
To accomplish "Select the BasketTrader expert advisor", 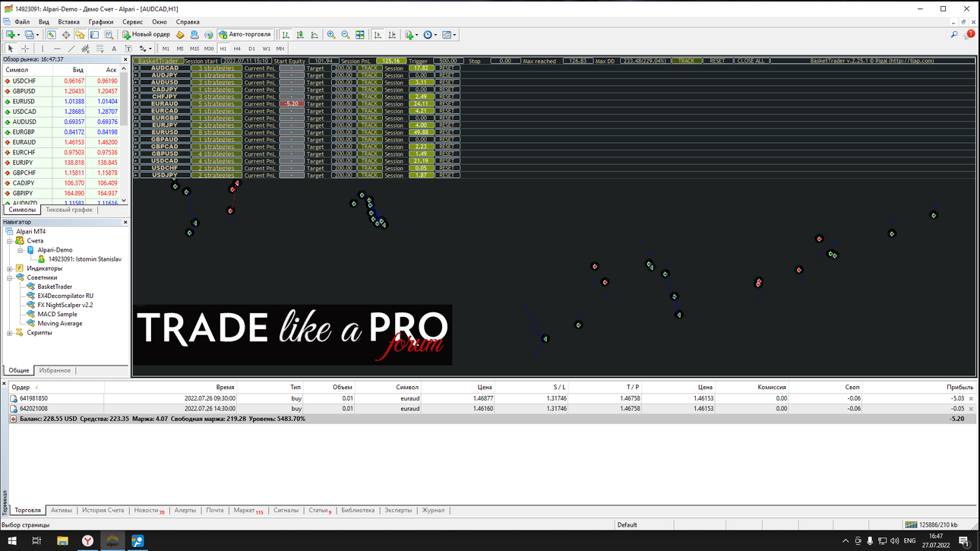I will 55,287.
